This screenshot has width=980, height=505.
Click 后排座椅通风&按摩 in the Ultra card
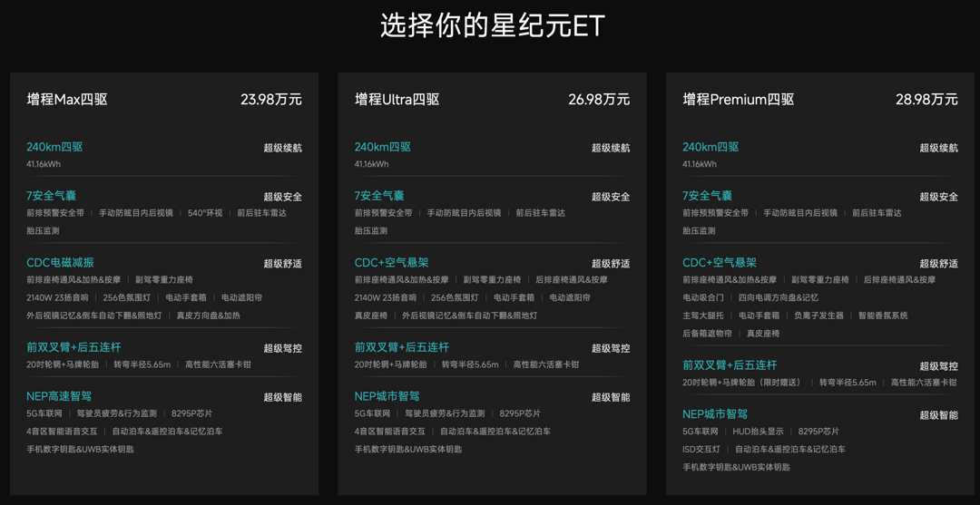pos(572,279)
